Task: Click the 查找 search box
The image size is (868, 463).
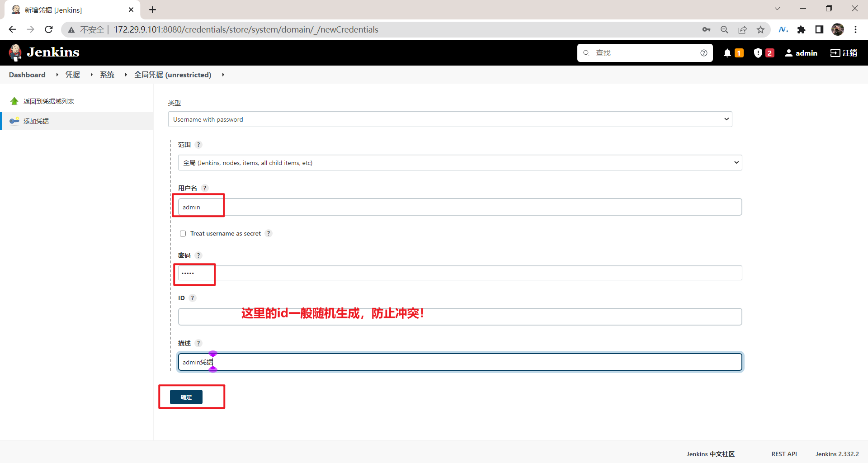Action: pos(645,53)
